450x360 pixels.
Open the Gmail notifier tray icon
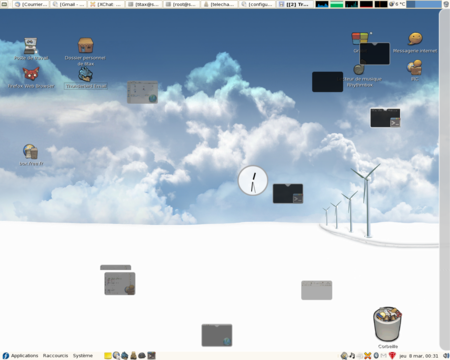pos(384,356)
